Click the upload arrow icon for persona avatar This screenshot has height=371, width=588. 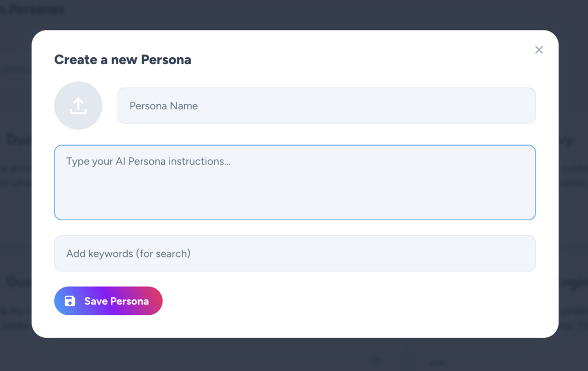[x=78, y=106]
